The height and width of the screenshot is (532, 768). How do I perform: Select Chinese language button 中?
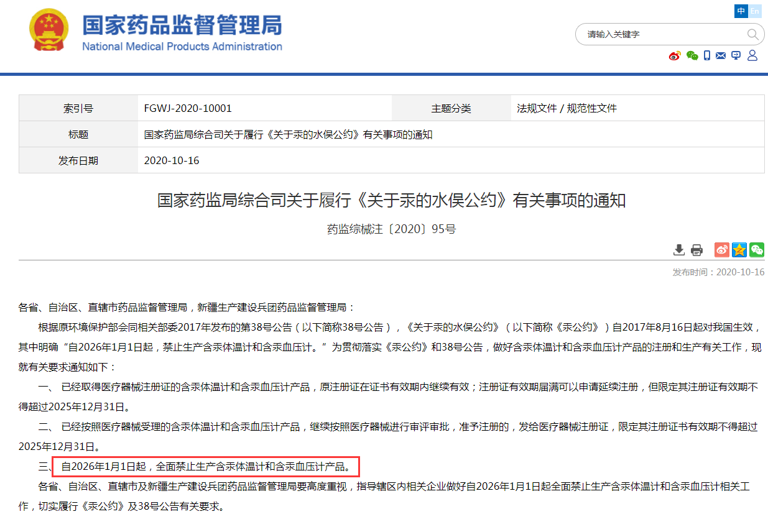pos(741,11)
